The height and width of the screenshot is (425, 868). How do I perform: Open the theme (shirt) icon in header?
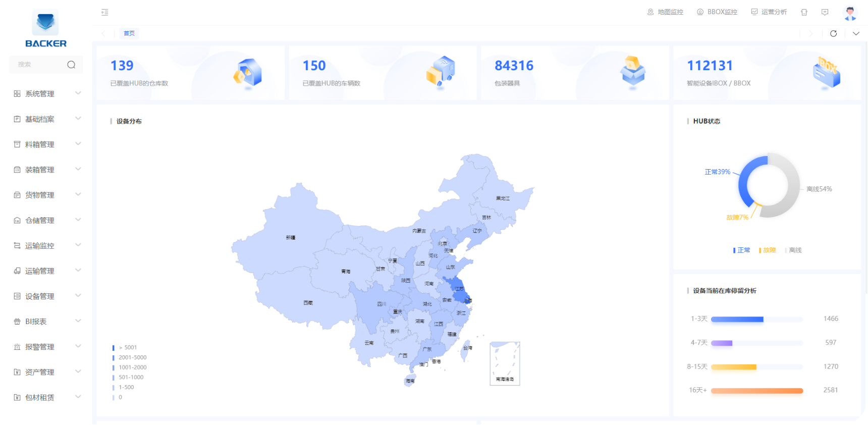tap(804, 12)
